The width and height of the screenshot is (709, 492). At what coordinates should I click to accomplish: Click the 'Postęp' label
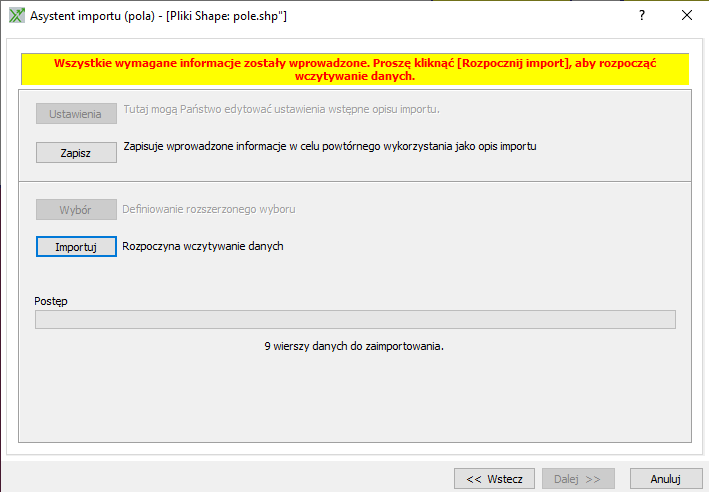coord(51,301)
